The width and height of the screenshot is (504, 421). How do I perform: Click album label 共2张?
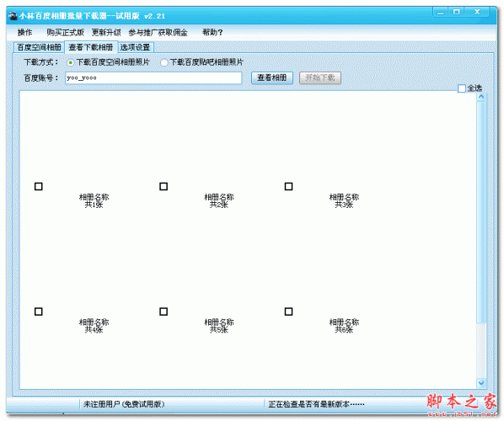[x=219, y=205]
